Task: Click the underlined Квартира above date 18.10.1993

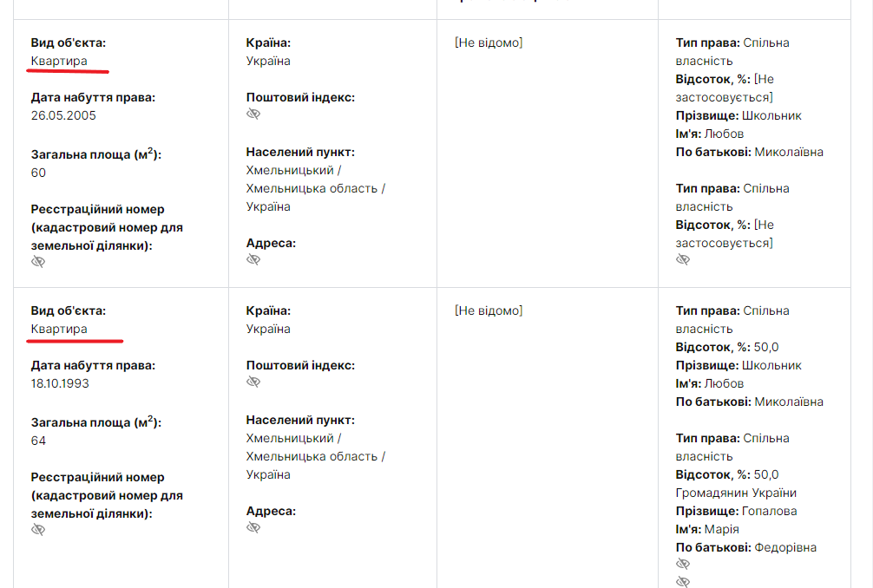Action: (x=59, y=329)
